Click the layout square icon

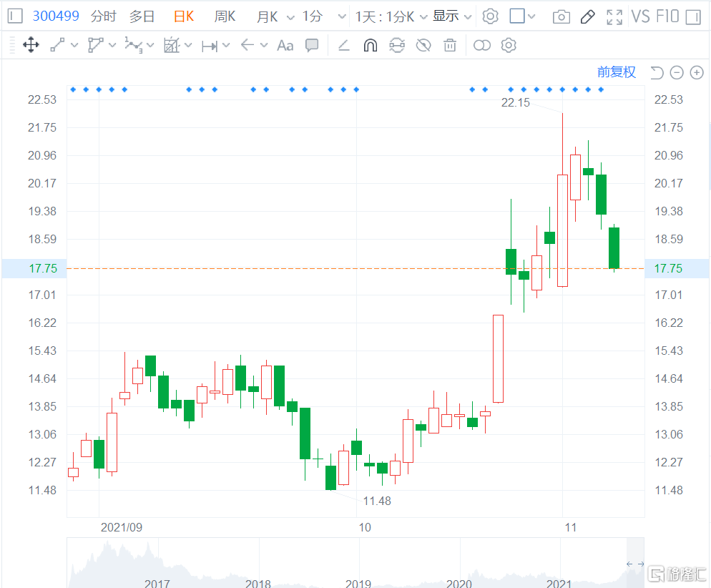(x=517, y=16)
